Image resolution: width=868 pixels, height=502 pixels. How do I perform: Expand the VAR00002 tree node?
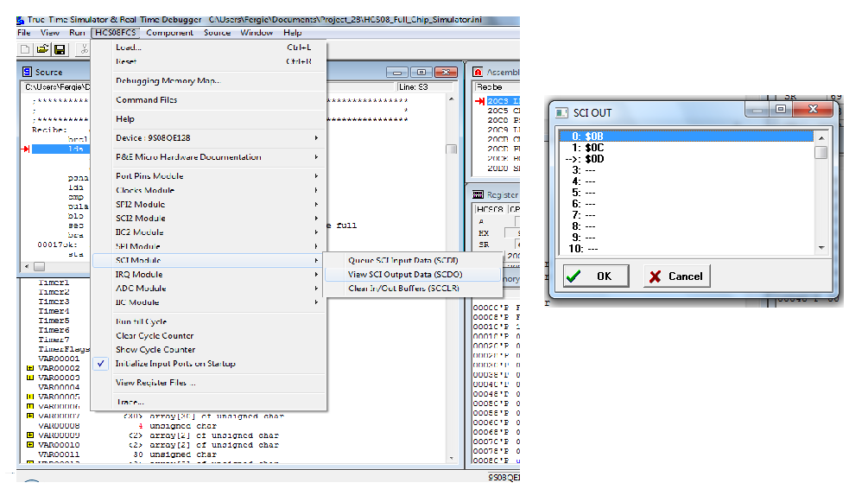tap(31, 368)
